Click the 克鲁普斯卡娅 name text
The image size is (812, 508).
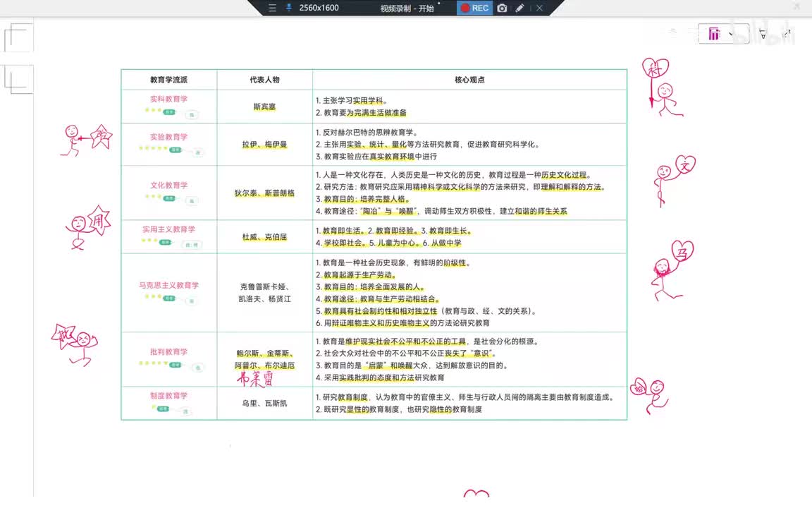[264, 286]
